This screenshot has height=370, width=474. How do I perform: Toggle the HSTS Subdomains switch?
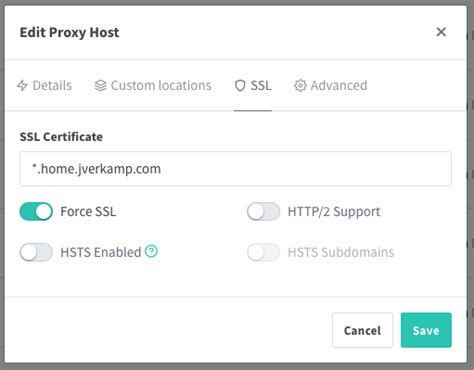pyautogui.click(x=263, y=252)
